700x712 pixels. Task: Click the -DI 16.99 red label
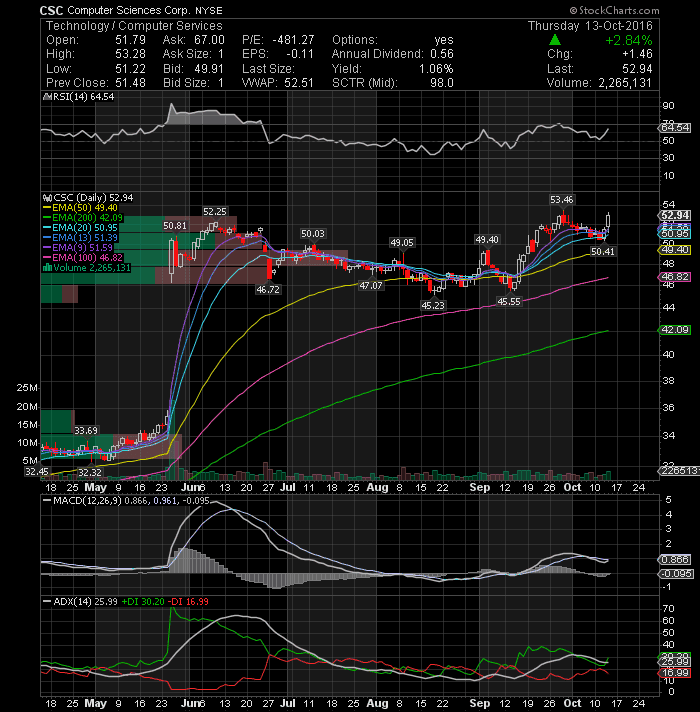(x=188, y=602)
